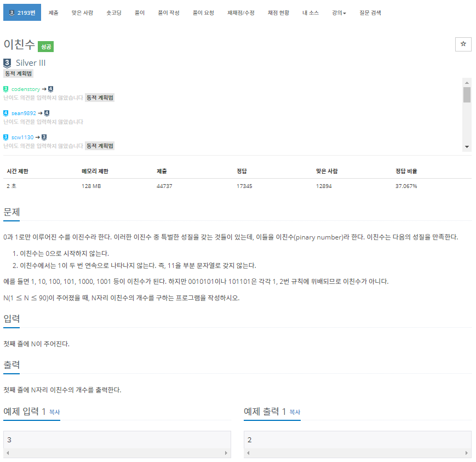Expand the 강의 dropdown menu
This screenshot has width=476, height=462.
tap(339, 13)
